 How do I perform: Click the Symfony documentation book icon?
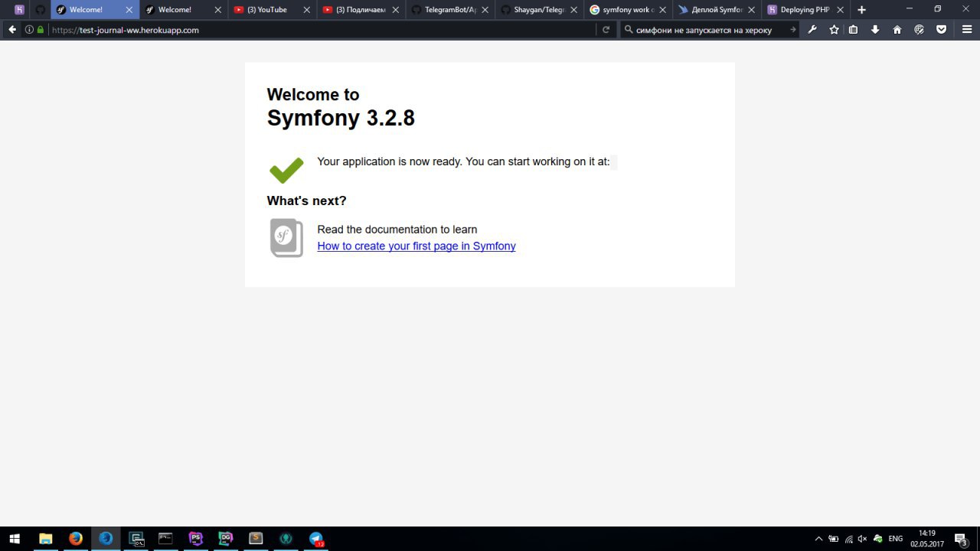[x=286, y=237]
